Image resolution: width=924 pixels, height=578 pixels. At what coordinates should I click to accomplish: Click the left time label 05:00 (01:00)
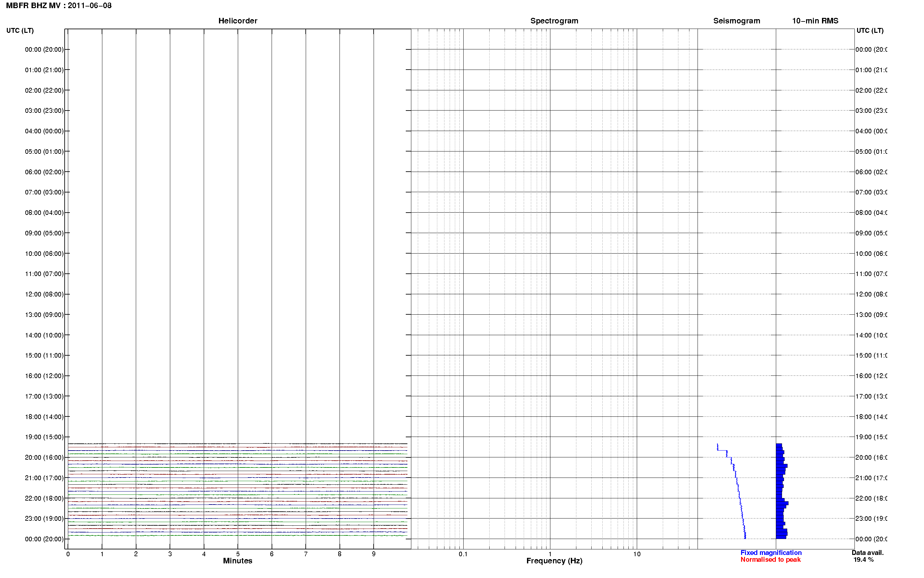coord(44,152)
